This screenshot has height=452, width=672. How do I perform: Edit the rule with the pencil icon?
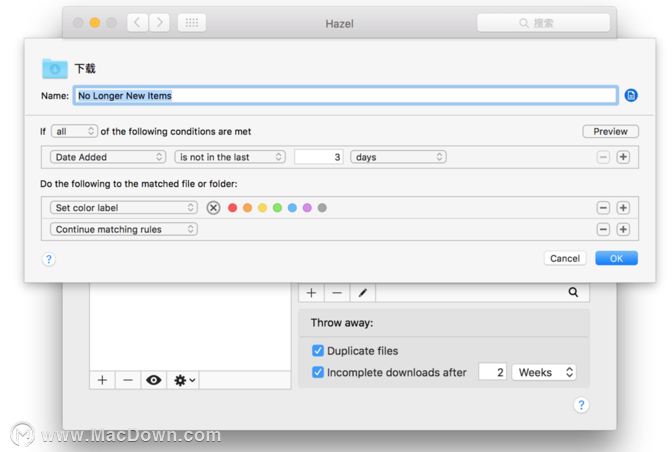click(363, 293)
